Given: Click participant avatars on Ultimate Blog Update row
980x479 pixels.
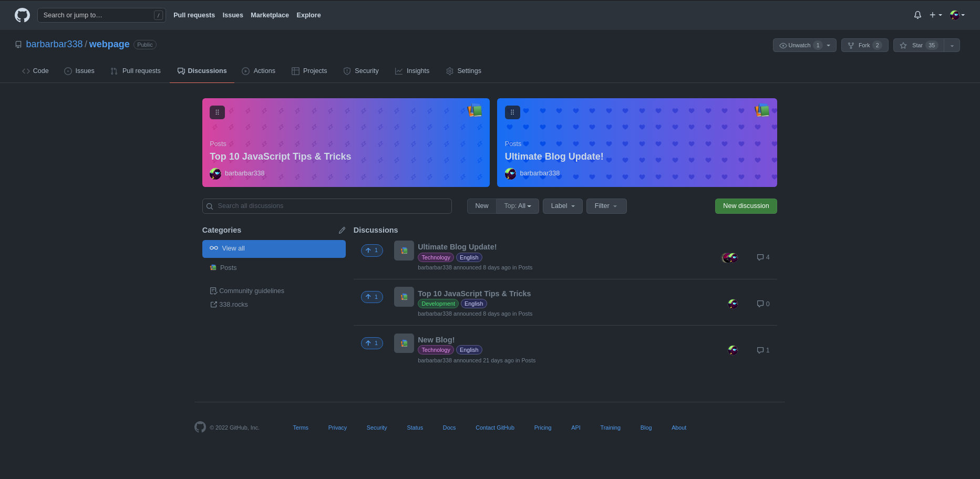Looking at the screenshot, I should [x=730, y=257].
